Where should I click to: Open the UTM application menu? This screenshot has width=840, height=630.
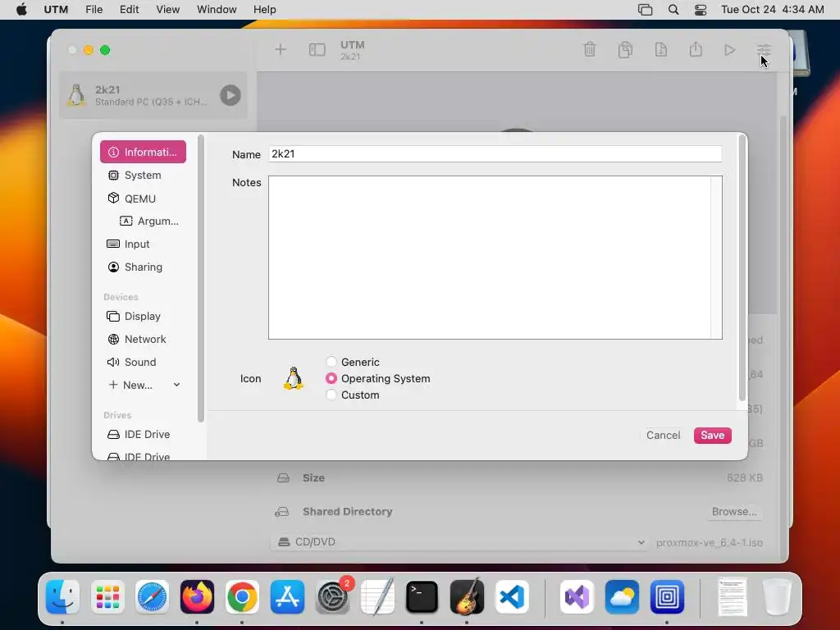tap(56, 10)
